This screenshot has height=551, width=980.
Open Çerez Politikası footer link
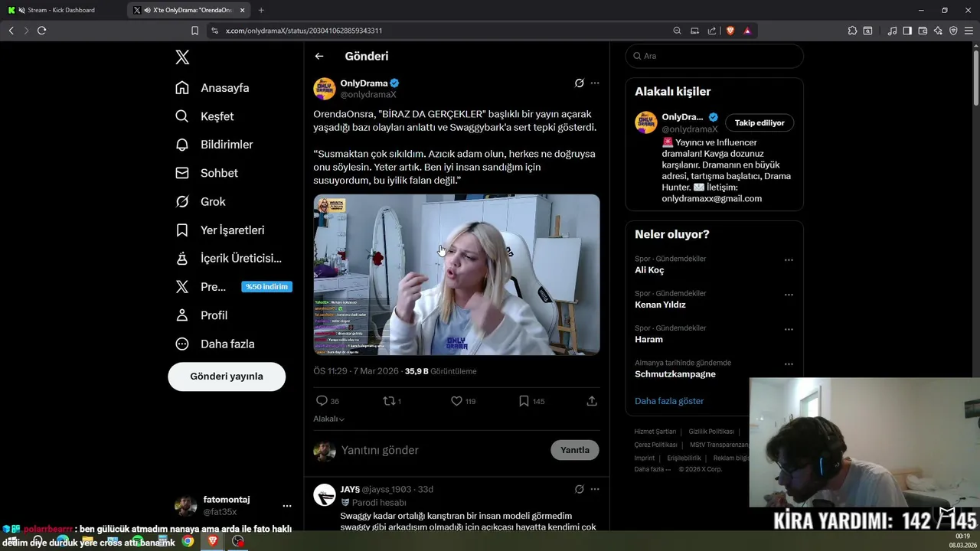point(656,445)
